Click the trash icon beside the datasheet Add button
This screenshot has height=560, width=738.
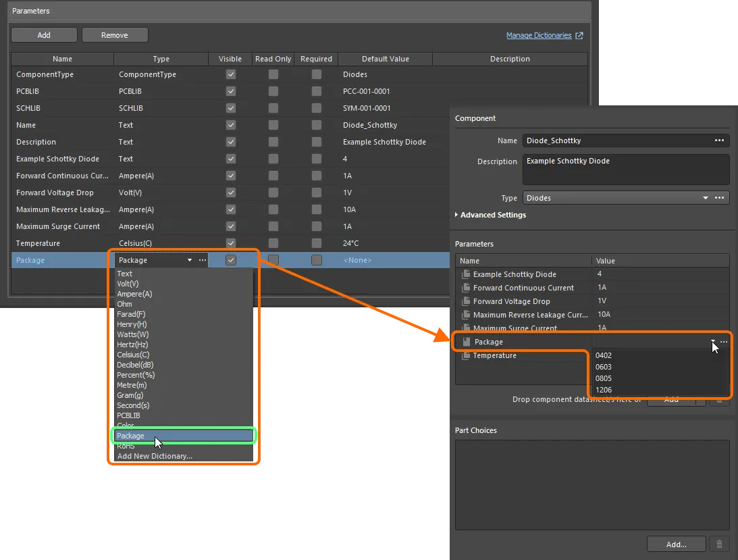[x=718, y=399]
